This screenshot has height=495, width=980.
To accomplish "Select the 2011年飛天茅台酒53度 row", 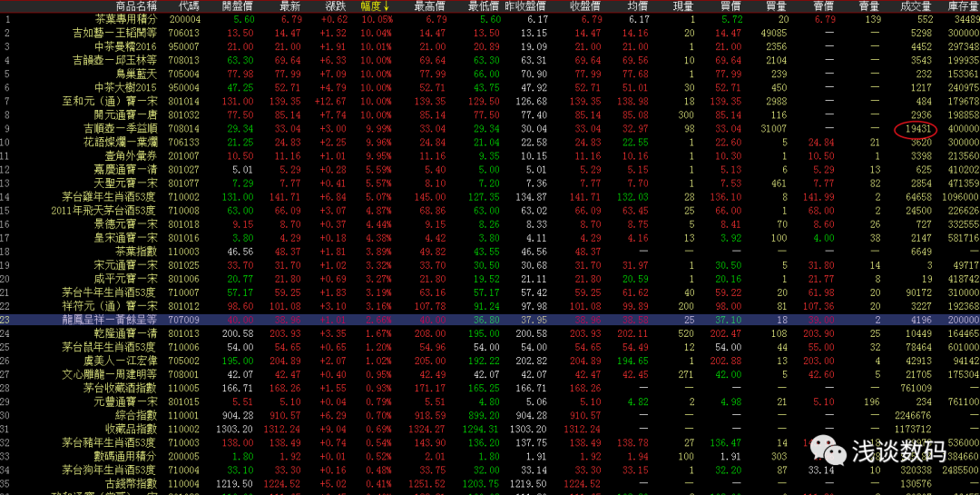I will (x=490, y=211).
